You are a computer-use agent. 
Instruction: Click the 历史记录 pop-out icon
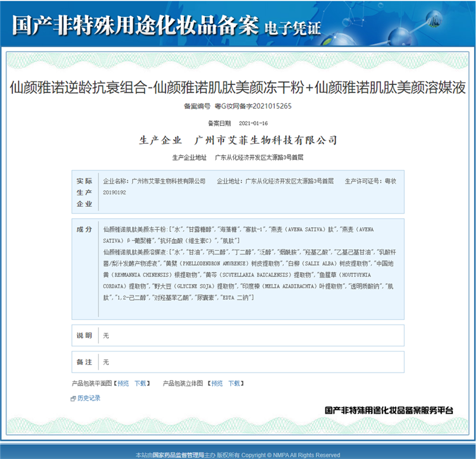(73, 398)
